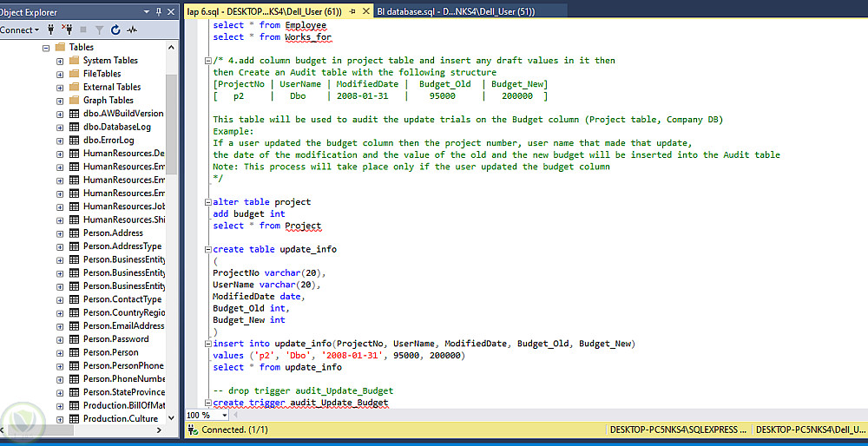868x446 pixels.
Task: Select the Person.StateProvince tree row
Action: click(x=124, y=392)
